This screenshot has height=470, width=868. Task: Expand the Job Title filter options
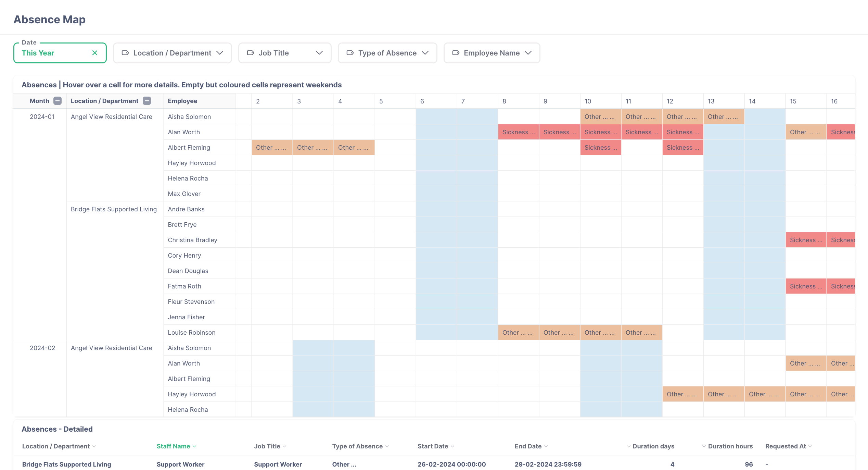coord(319,53)
